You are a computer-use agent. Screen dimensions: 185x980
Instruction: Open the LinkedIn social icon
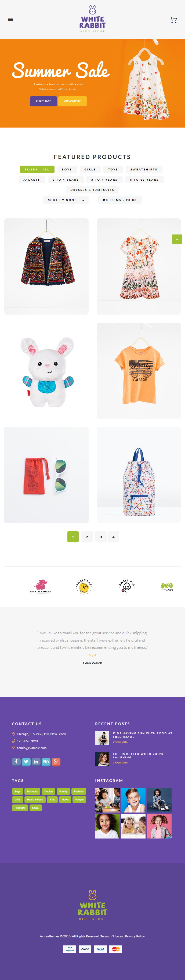coord(36,761)
